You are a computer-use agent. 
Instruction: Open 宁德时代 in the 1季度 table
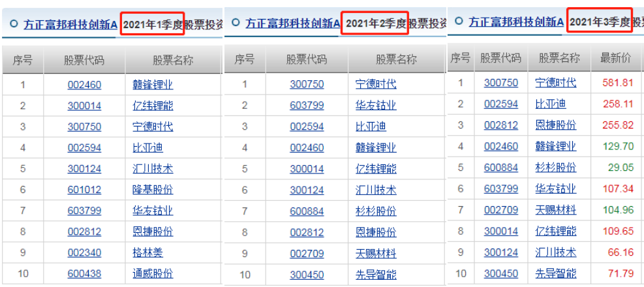[x=153, y=127]
